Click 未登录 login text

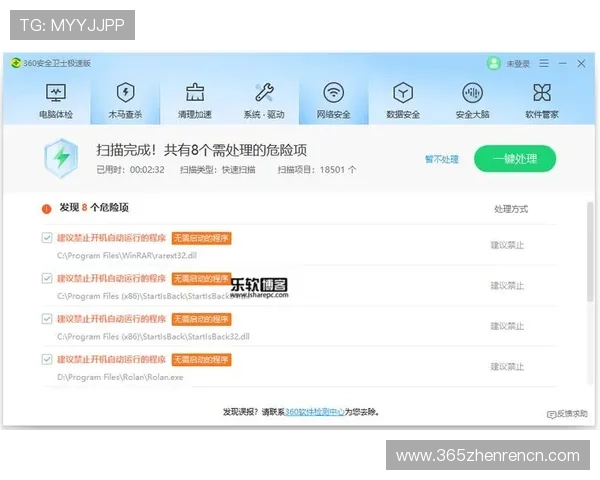point(518,64)
